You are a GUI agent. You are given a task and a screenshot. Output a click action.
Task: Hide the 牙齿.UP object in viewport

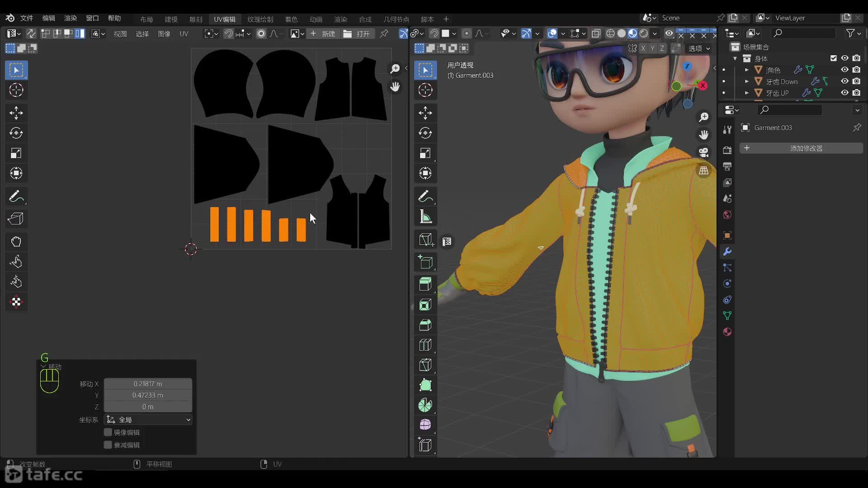844,93
